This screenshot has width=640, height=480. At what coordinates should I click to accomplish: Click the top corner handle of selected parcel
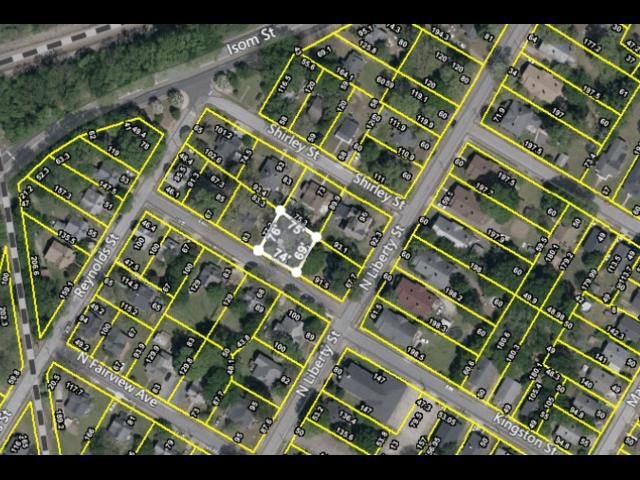tap(280, 211)
